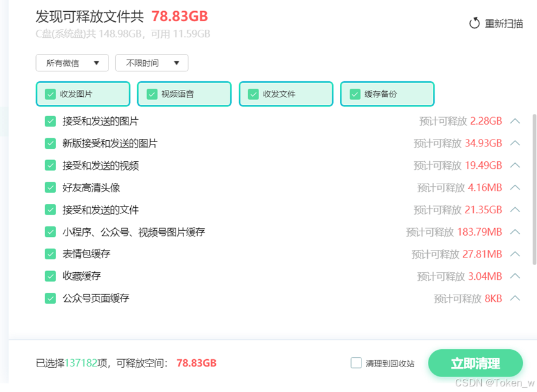Click the 预计可释放 21.35GB value
Screen dimensions: 537x392
(x=458, y=210)
